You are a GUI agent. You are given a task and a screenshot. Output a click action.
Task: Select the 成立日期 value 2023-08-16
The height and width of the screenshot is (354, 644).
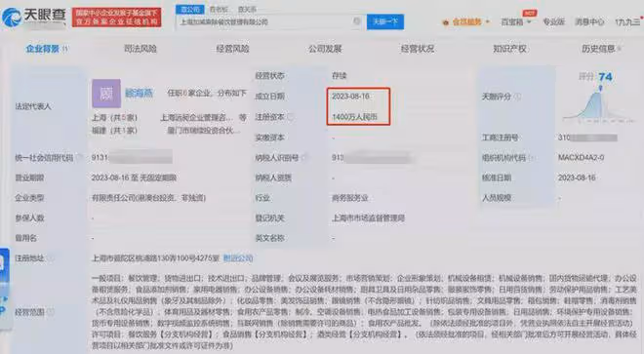pos(350,97)
